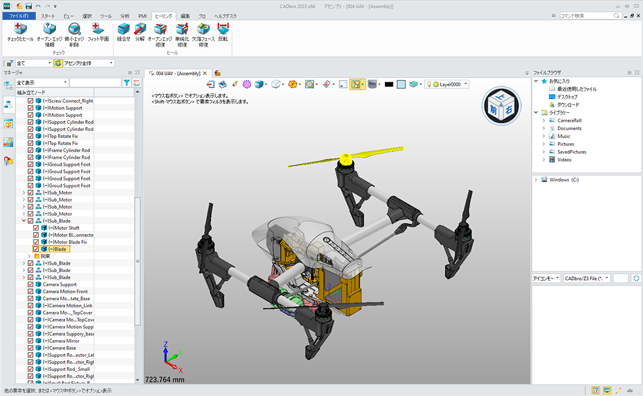
Task: Click the funnel filter icon in manager
Action: [127, 83]
